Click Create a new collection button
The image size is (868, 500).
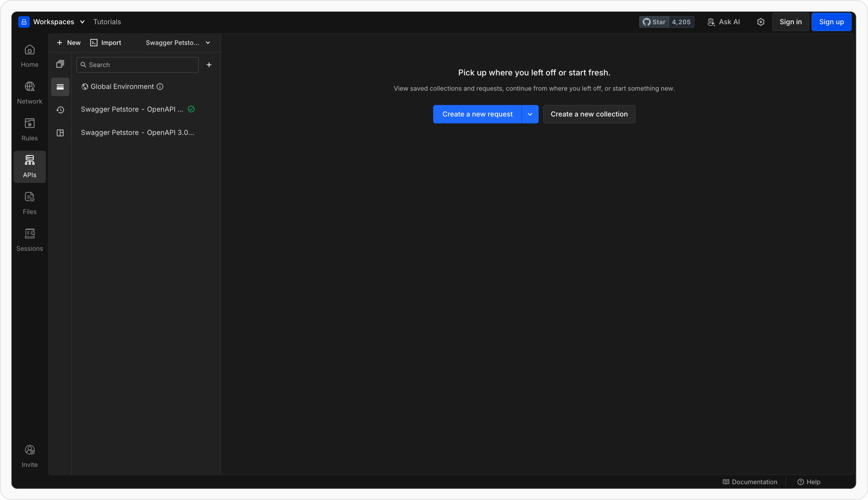click(589, 114)
